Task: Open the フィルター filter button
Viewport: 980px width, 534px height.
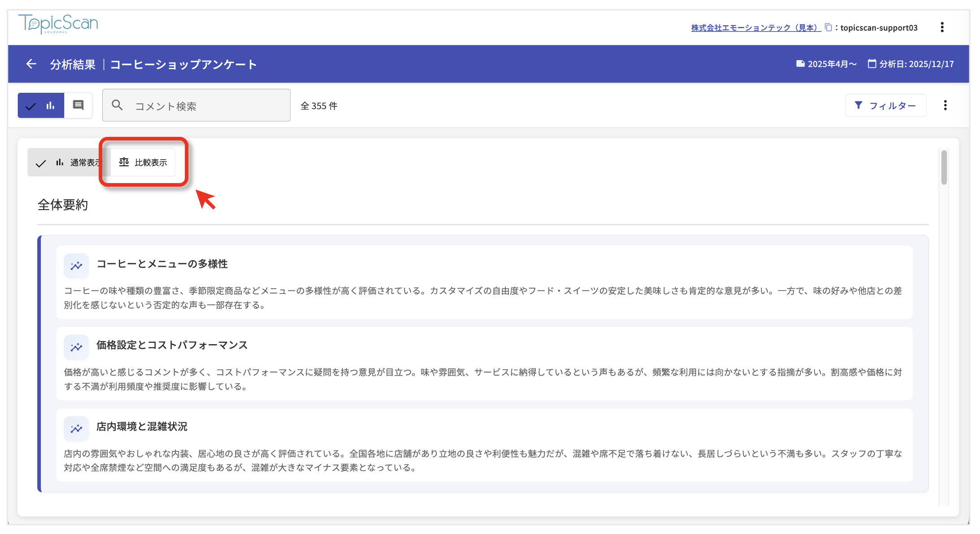Action: [885, 105]
